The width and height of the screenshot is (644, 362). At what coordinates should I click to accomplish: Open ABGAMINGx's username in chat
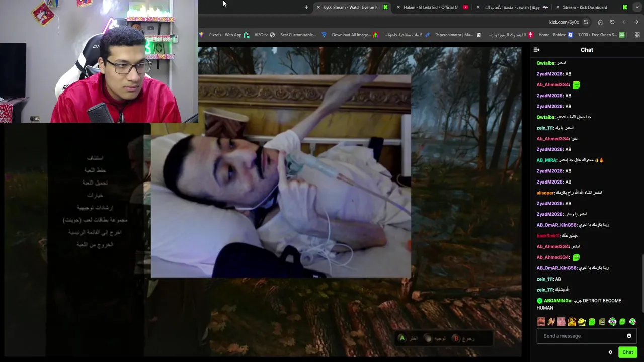coord(557,301)
